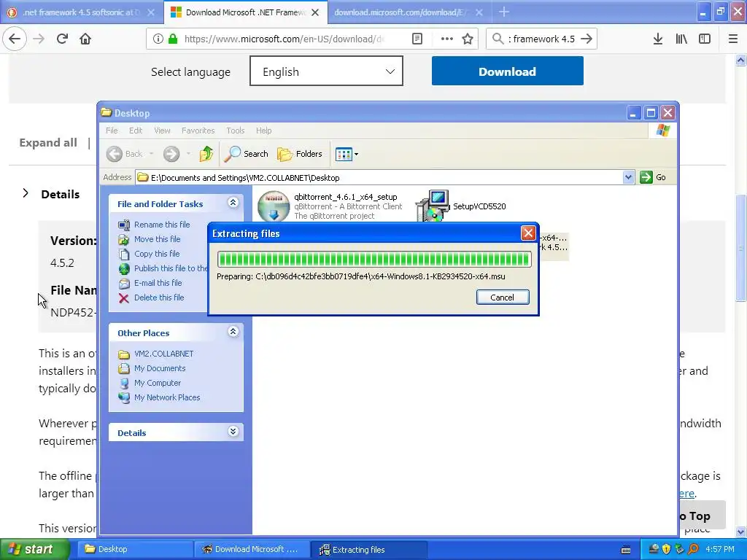Submit search with the search bar arrow

pos(587,39)
